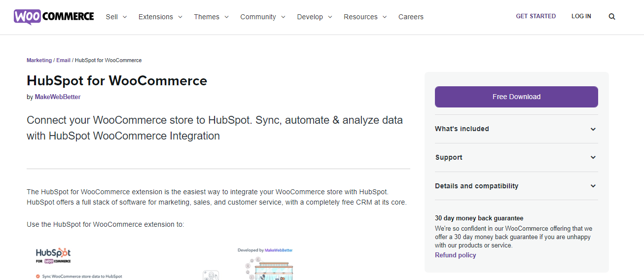Follow the Email breadcrumb link

pos(63,60)
